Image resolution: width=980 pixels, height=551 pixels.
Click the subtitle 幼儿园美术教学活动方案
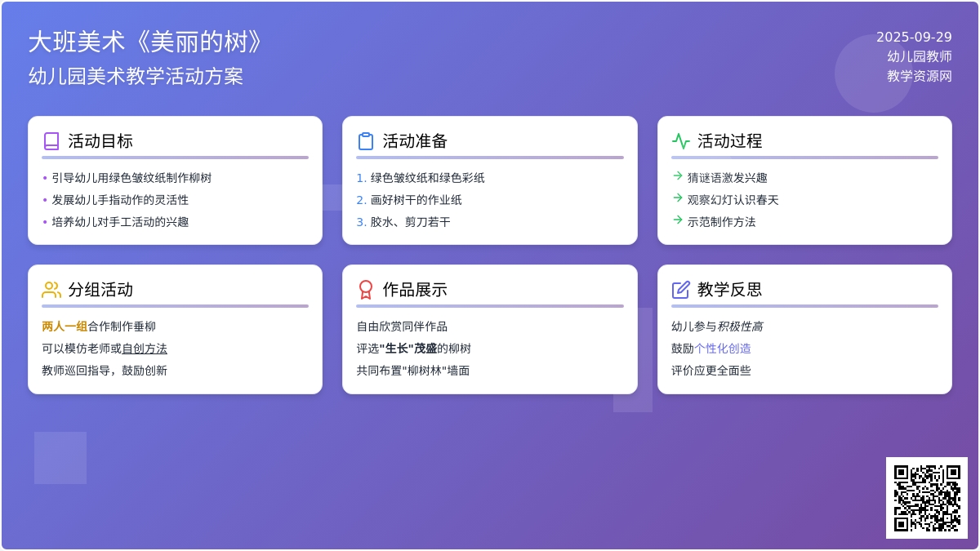[136, 77]
